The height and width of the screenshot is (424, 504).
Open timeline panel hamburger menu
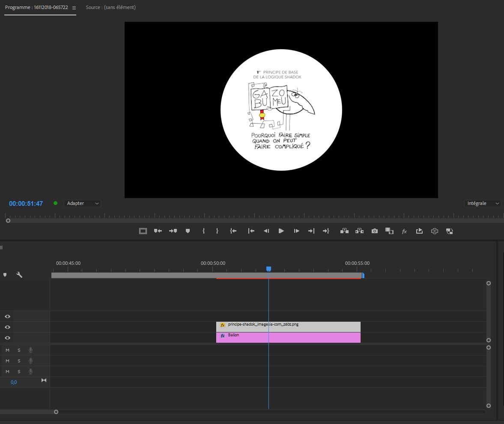point(1,247)
